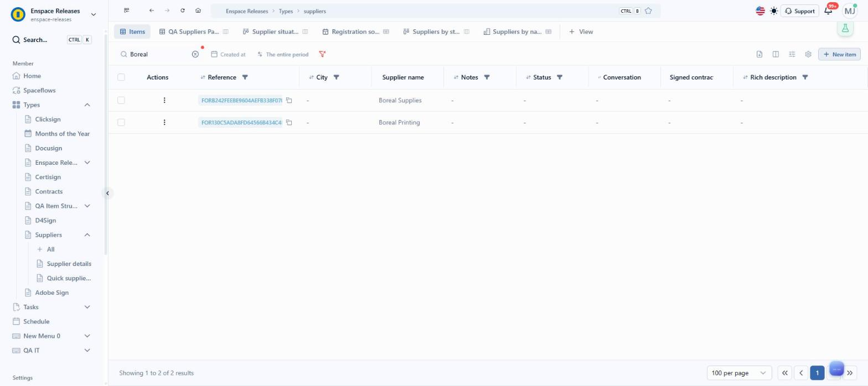Image resolution: width=868 pixels, height=386 pixels.
Task: Open actions menu for Boreal Supplies row
Action: click(x=164, y=100)
